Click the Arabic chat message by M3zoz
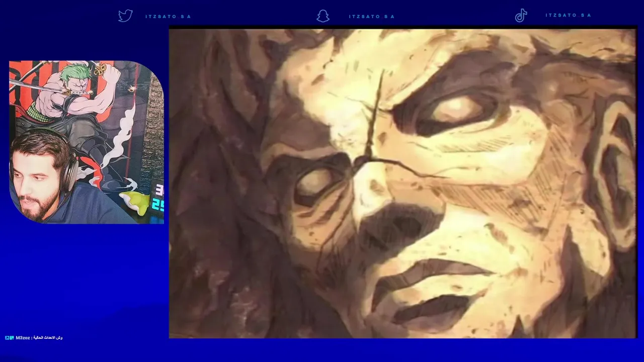Viewport: 644px width, 362px height. (47, 338)
